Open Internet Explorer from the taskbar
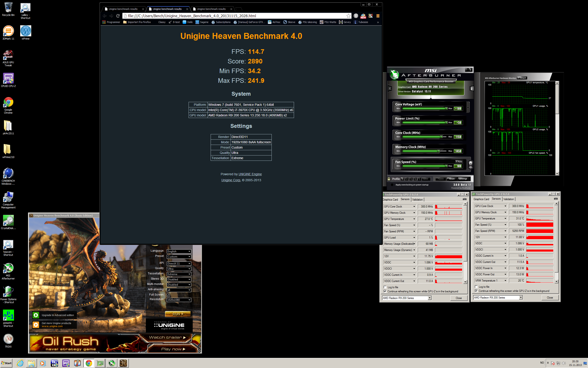Screen dimensions: 588x368 (x=20, y=363)
